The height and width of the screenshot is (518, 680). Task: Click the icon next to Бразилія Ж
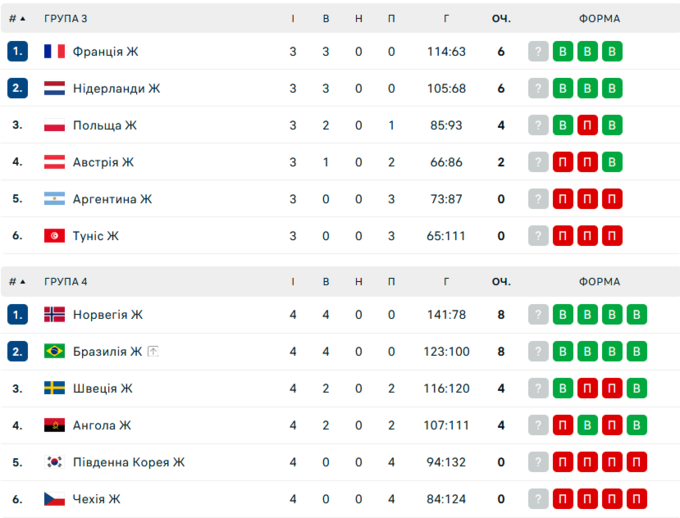[154, 352]
